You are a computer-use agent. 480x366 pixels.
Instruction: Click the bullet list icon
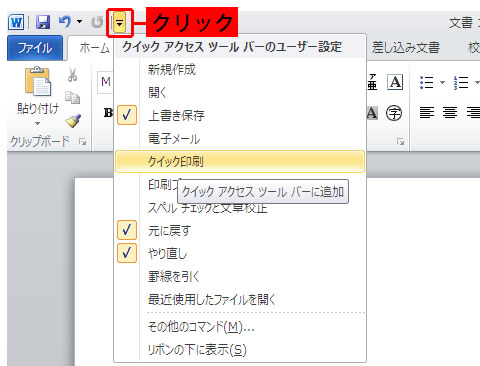pyautogui.click(x=427, y=82)
